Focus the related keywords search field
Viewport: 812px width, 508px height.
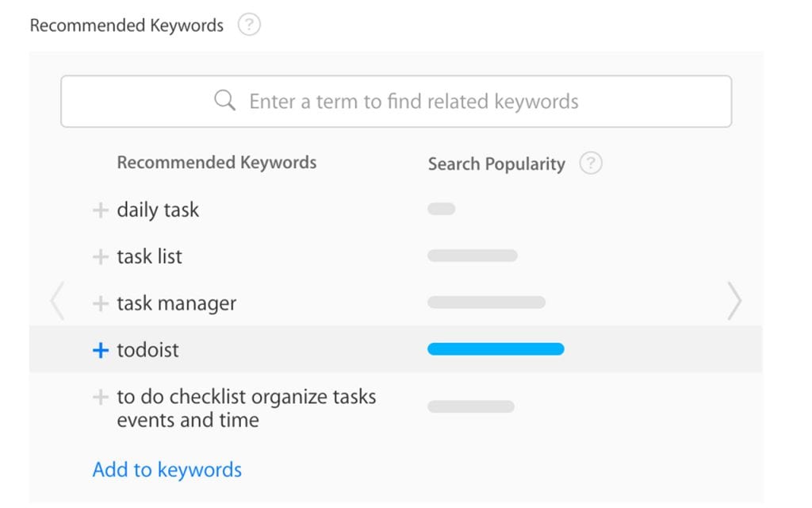(x=412, y=102)
